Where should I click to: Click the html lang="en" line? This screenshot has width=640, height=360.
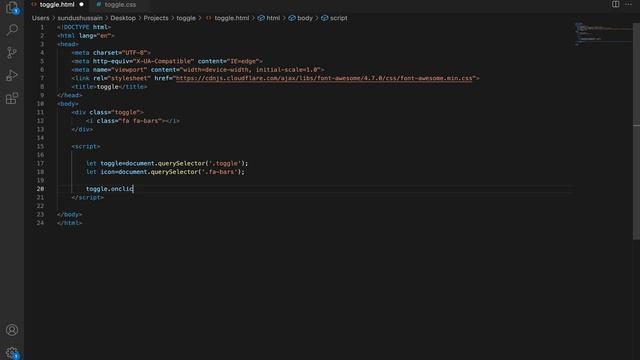tap(86, 36)
